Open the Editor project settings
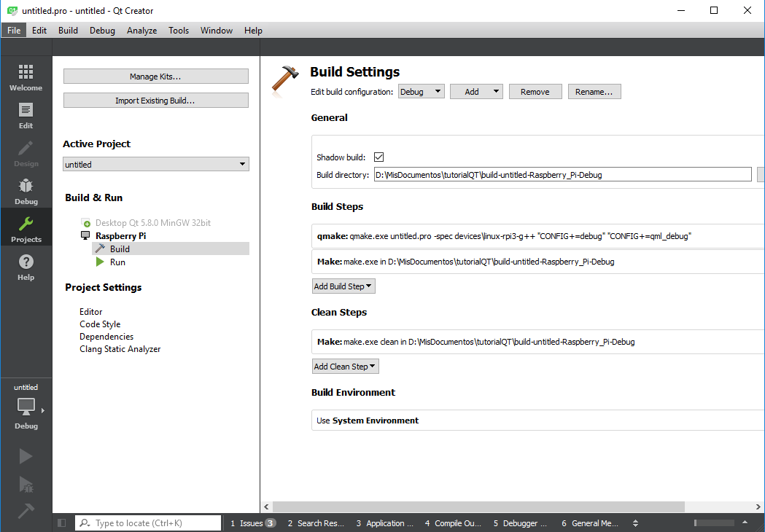Image resolution: width=765 pixels, height=532 pixels. [x=90, y=312]
